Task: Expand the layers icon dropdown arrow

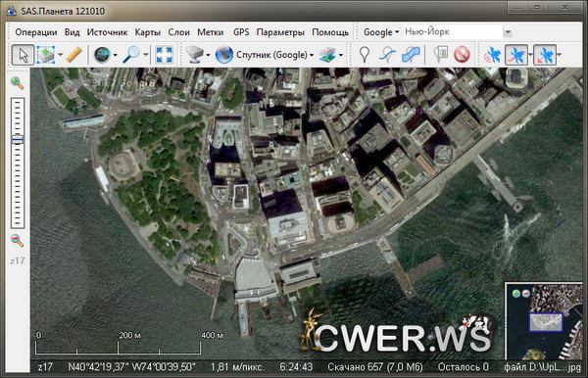Action: point(341,55)
